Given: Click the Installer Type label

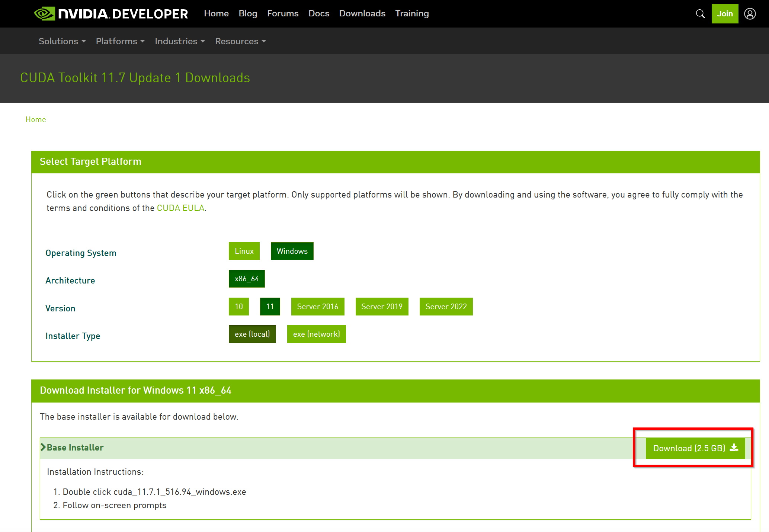Looking at the screenshot, I should (x=73, y=336).
